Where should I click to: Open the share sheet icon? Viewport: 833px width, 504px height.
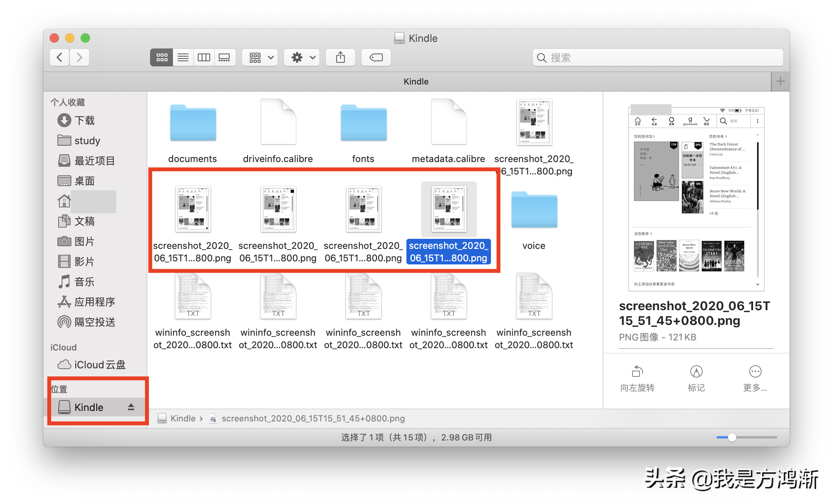click(340, 57)
